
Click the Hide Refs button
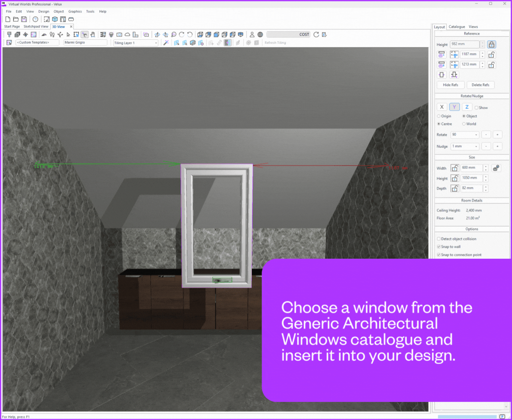(x=450, y=85)
